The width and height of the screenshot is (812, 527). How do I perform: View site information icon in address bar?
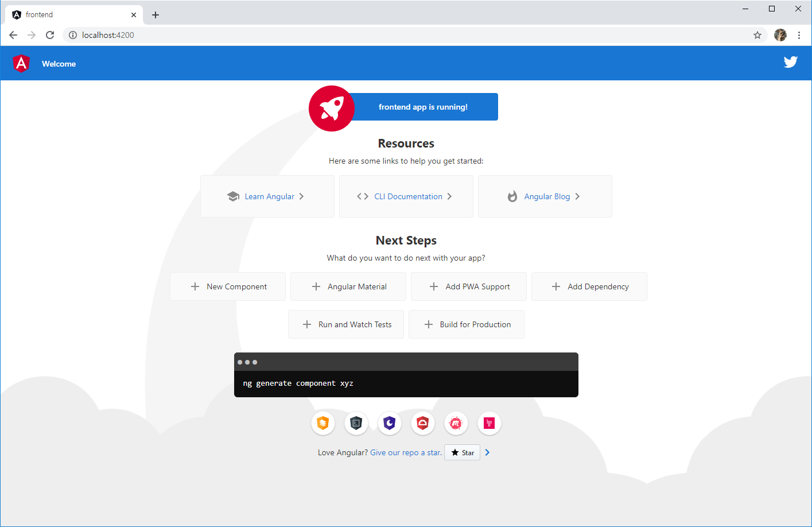pyautogui.click(x=73, y=35)
